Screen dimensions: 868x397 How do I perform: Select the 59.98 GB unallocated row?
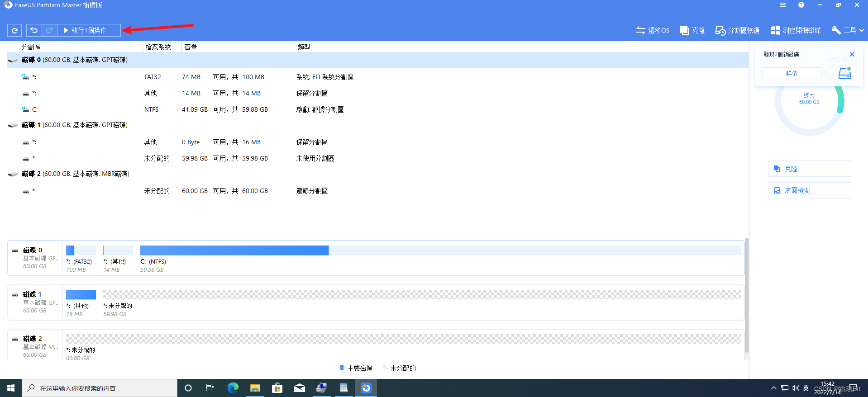tap(377, 158)
